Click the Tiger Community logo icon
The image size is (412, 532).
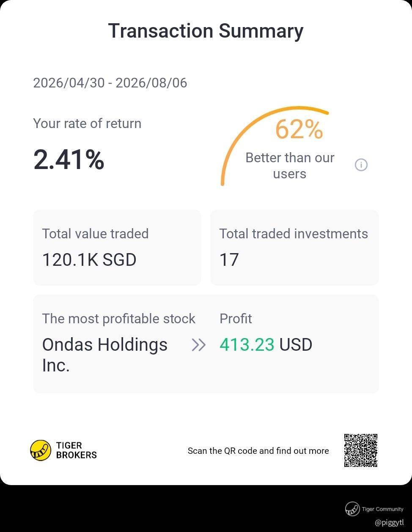pos(352,509)
